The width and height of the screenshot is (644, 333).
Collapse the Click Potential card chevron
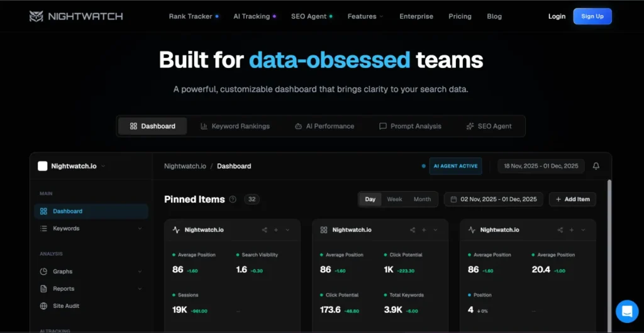coord(435,230)
